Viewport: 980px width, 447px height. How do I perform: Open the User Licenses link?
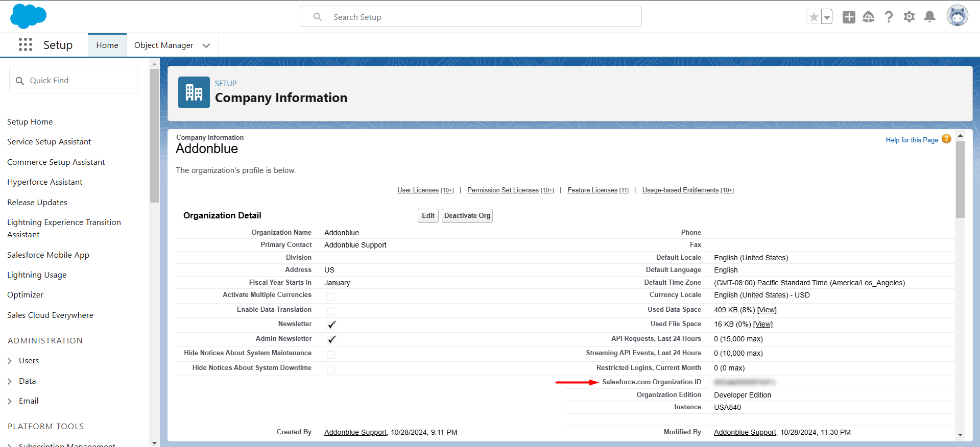425,190
